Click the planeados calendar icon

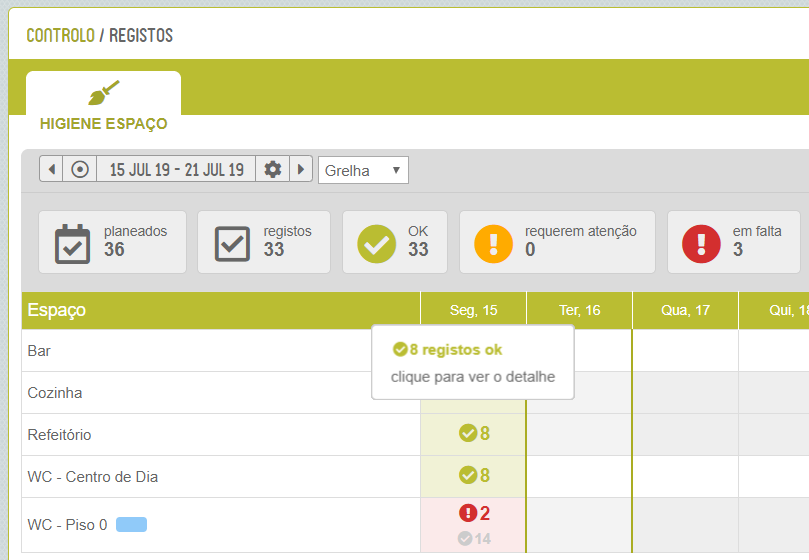coord(72,244)
